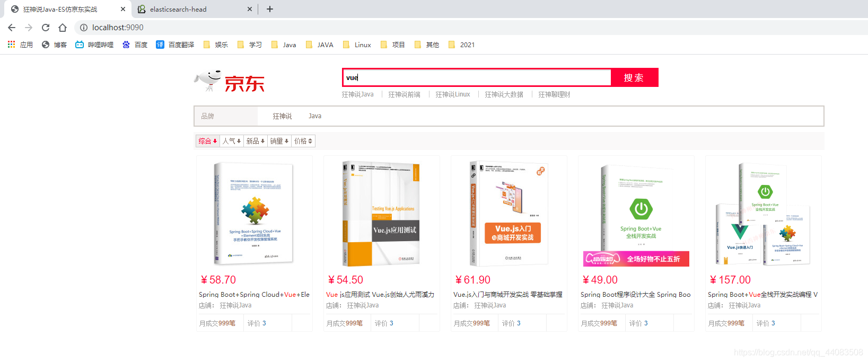Viewport: 868px width, 362px height.
Task: Open uppercase JAVA bookmark folder
Action: click(x=320, y=45)
